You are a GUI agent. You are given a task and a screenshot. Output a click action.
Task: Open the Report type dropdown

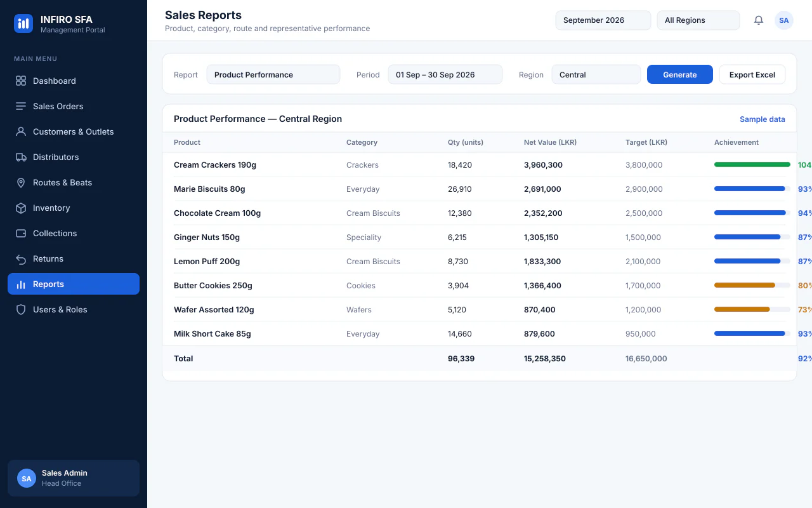point(273,74)
